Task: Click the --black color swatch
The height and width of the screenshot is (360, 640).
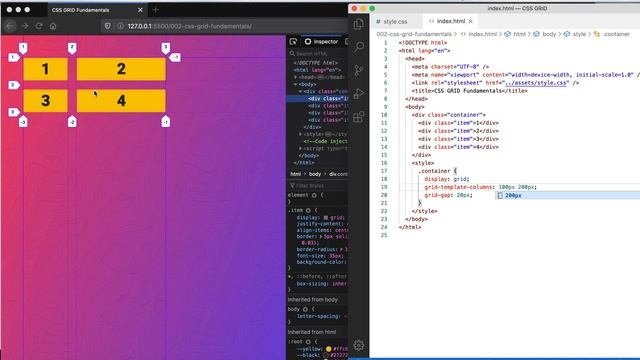Action: click(326, 356)
